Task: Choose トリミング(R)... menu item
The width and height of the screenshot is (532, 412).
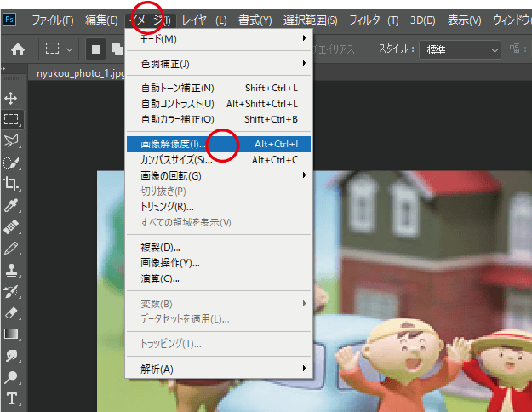Action: [x=219, y=206]
